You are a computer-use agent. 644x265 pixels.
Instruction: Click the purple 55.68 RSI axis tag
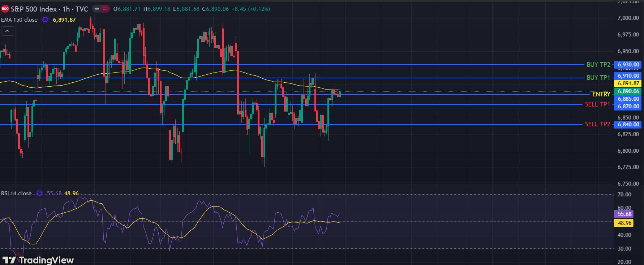(x=624, y=214)
